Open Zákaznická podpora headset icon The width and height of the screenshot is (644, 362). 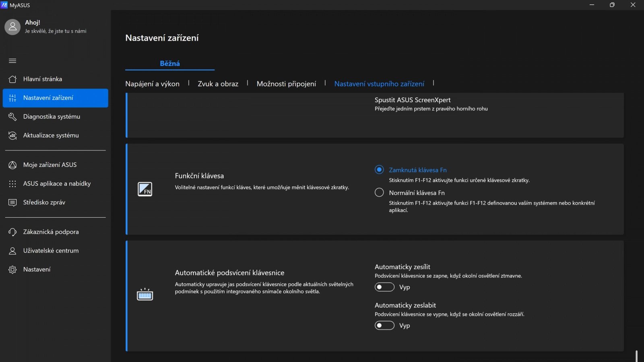click(12, 232)
